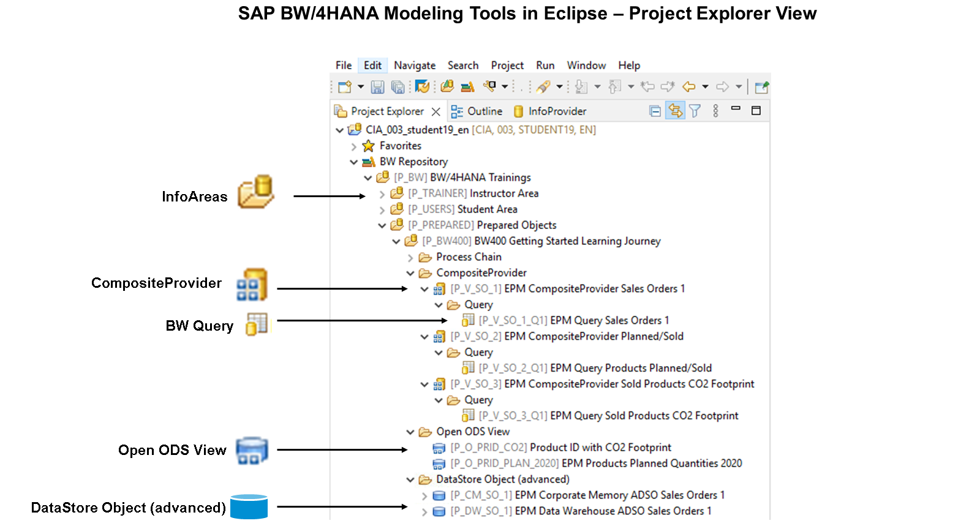The image size is (980, 526).
Task: Expand the Favorites node
Action: tap(353, 146)
